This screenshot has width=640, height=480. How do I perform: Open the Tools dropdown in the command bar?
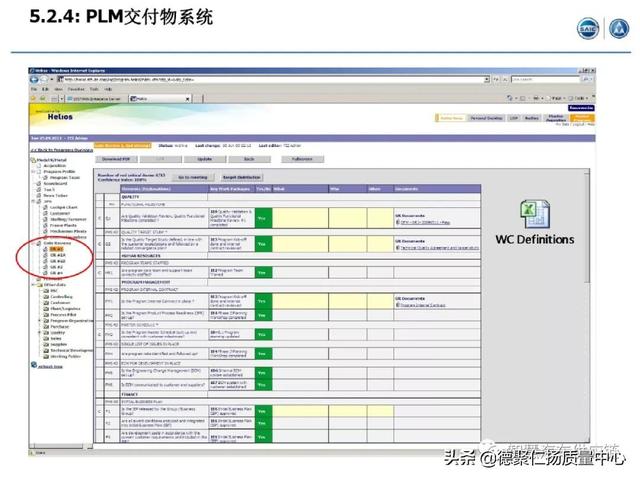[x=579, y=98]
